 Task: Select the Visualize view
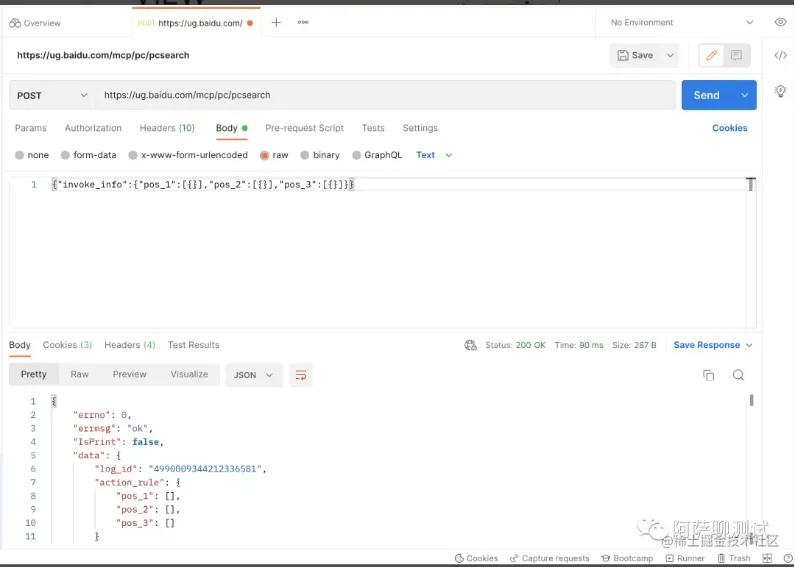pos(190,375)
